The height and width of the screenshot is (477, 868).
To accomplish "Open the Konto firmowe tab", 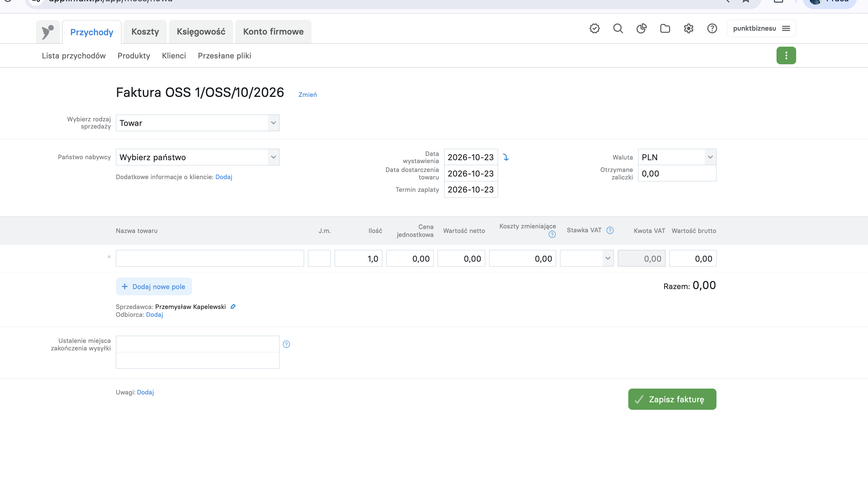I will point(273,32).
